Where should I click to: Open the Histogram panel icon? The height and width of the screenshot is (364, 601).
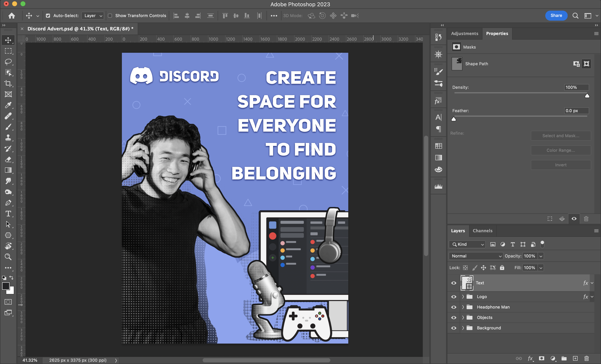[438, 186]
